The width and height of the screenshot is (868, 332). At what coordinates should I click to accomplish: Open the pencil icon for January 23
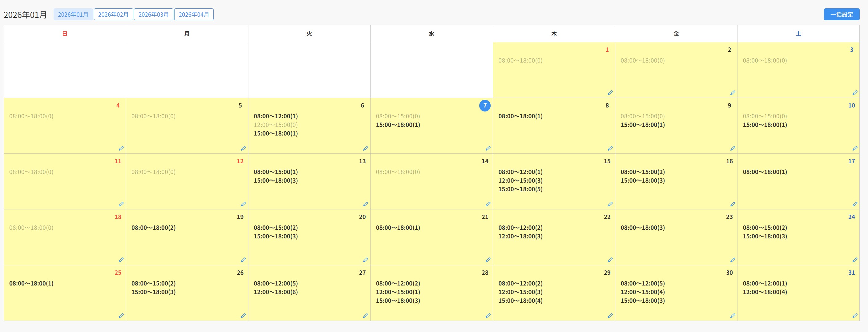[x=732, y=260]
